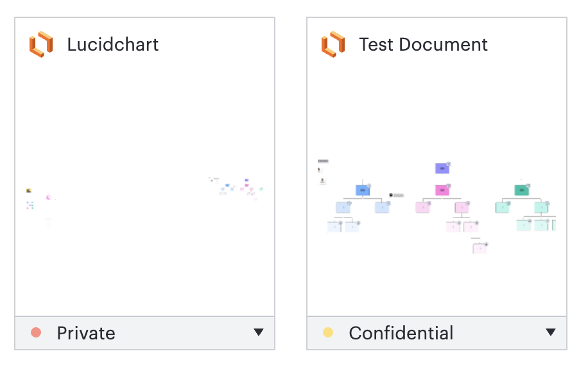Click the Lucidchart logo icon on Test Document card
The image size is (588, 367).
point(333,44)
